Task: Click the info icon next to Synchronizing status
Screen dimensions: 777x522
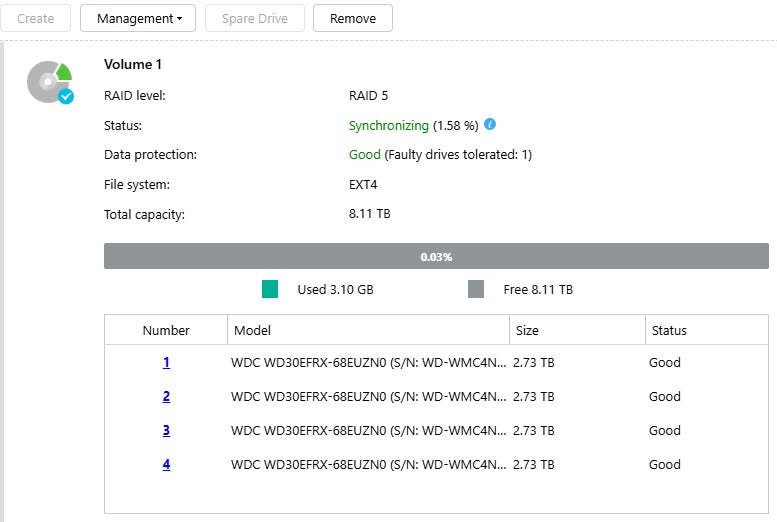Action: 490,124
